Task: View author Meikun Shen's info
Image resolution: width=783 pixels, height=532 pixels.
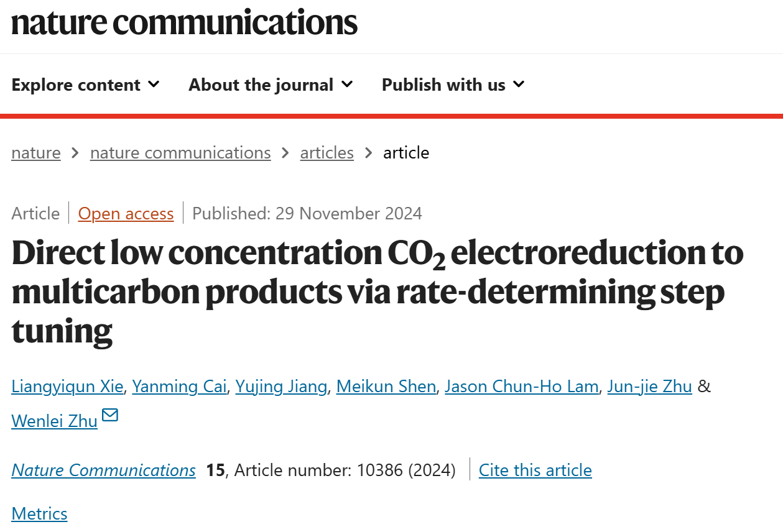Action: click(x=386, y=387)
